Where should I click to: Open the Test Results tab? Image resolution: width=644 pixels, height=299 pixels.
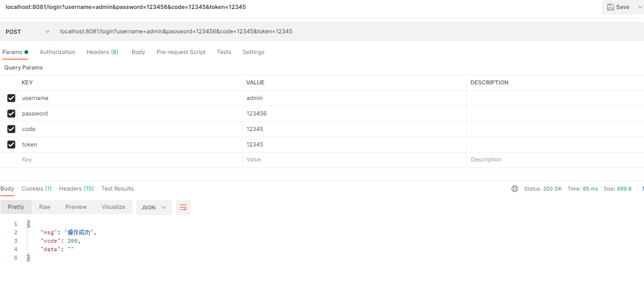(118, 189)
